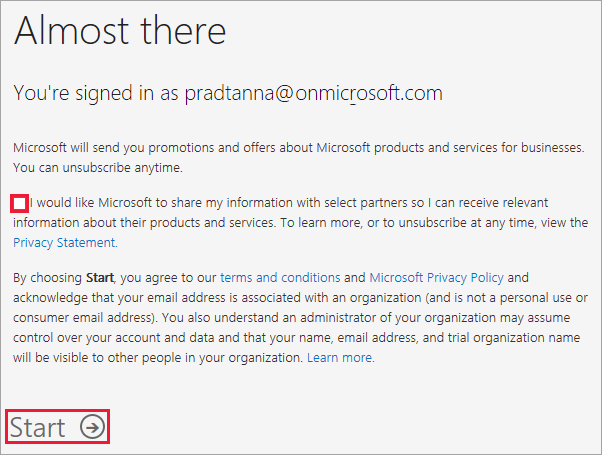Click the line beginning "information about their products"
Image resolution: width=602 pixels, height=455 pixels.
(301, 223)
